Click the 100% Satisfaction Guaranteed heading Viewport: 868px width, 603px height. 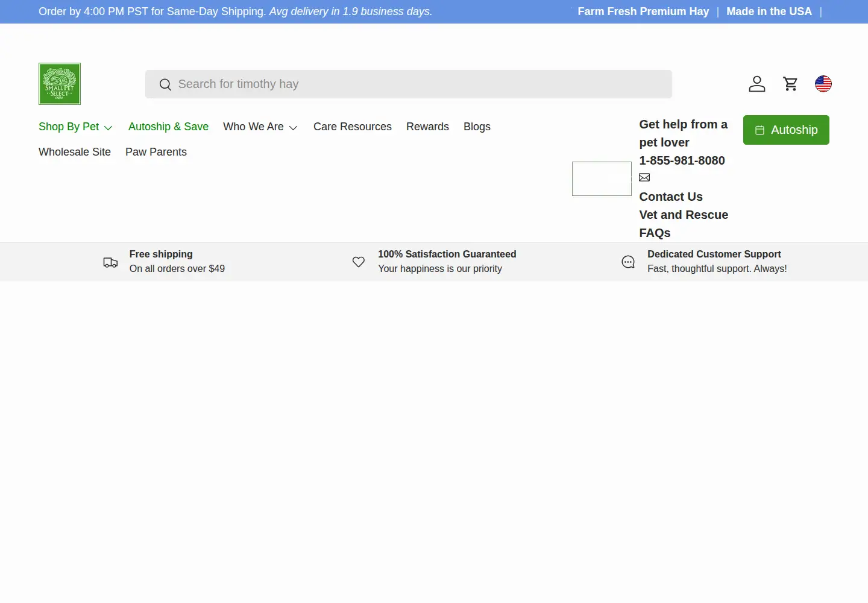(447, 254)
